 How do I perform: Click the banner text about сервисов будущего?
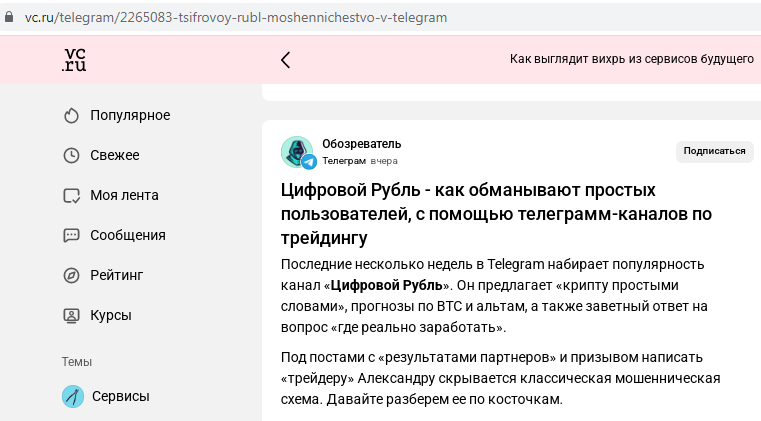[x=631, y=60]
